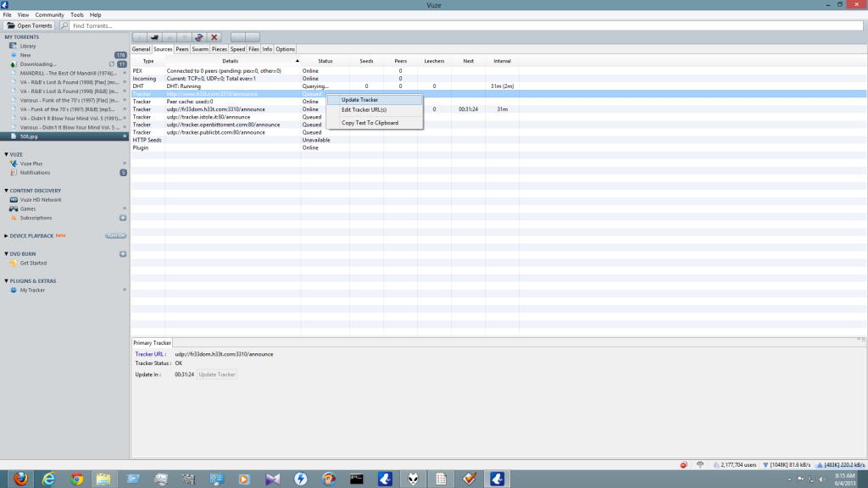Image resolution: width=868 pixels, height=488 pixels.
Task: Close the 508.jpg sidebar entry
Action: (125, 136)
